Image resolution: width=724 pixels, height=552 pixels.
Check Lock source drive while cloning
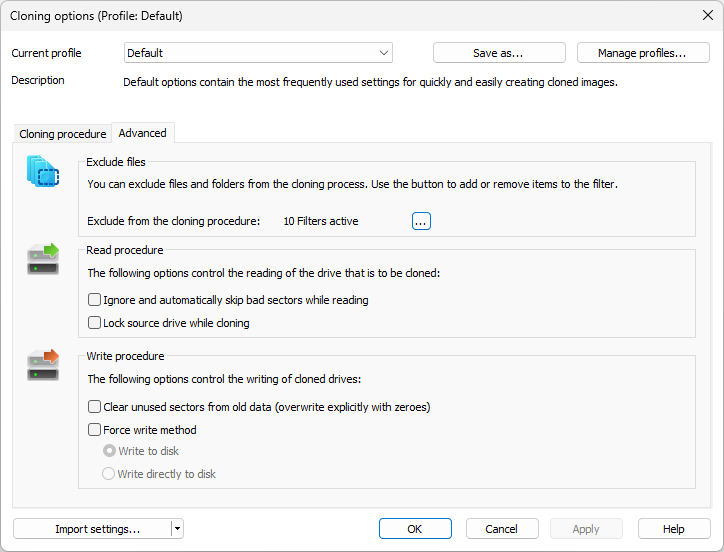pyautogui.click(x=95, y=323)
